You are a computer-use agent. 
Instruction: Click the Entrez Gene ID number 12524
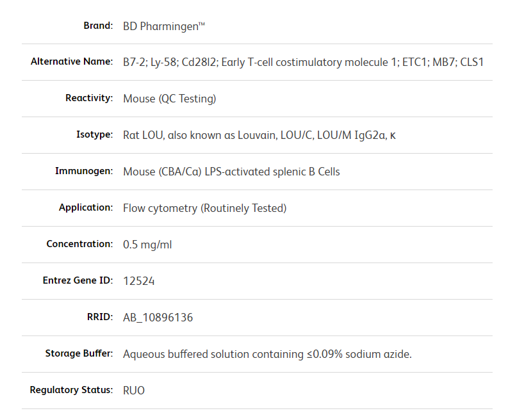point(138,281)
